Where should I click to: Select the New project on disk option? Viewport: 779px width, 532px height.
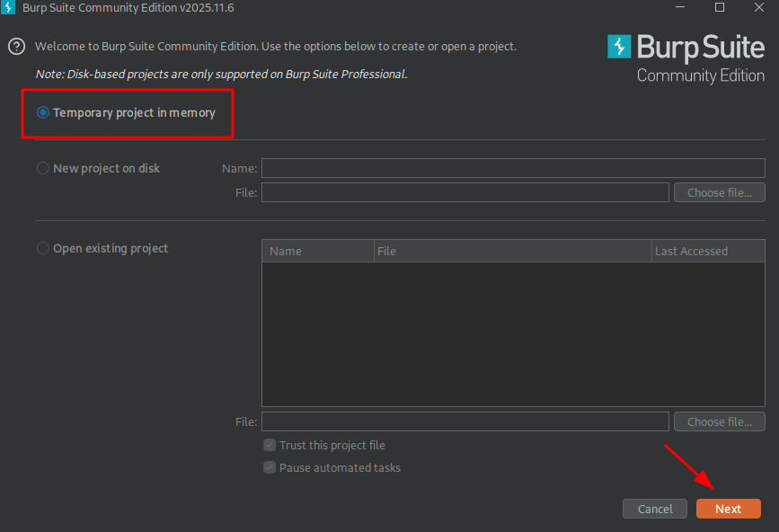point(41,168)
